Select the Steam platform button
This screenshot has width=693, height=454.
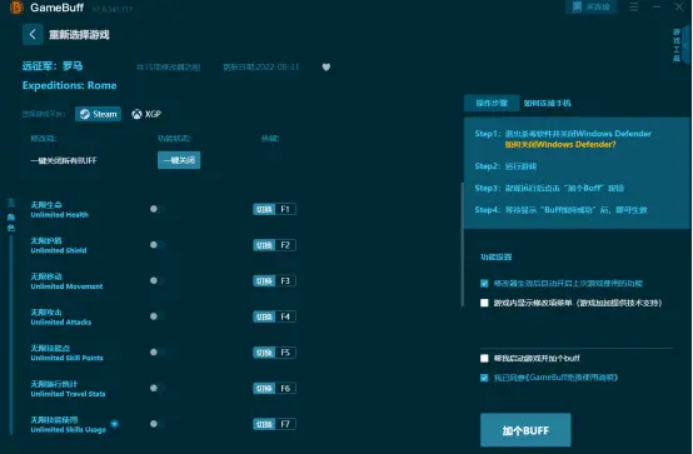tap(98, 114)
